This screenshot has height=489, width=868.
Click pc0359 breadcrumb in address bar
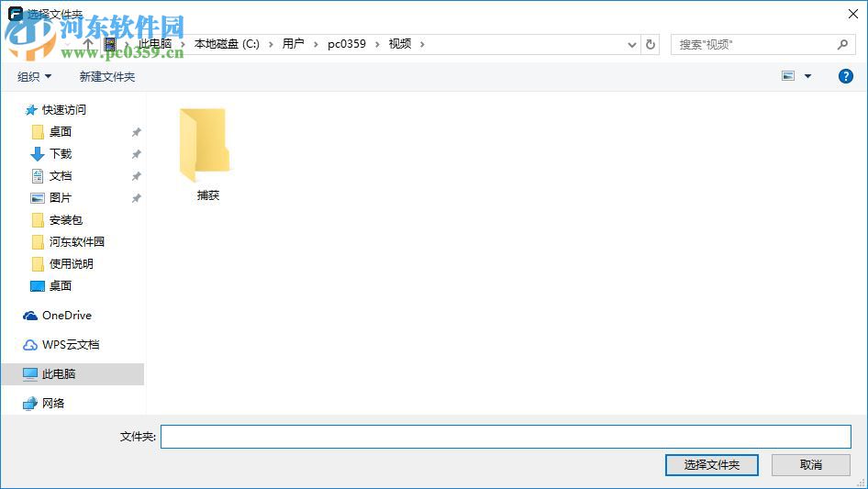(x=347, y=44)
